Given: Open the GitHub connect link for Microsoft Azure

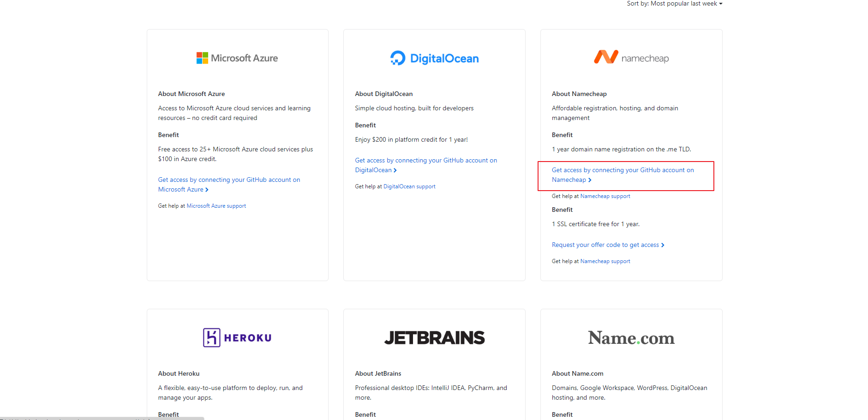Looking at the screenshot, I should click(x=229, y=185).
